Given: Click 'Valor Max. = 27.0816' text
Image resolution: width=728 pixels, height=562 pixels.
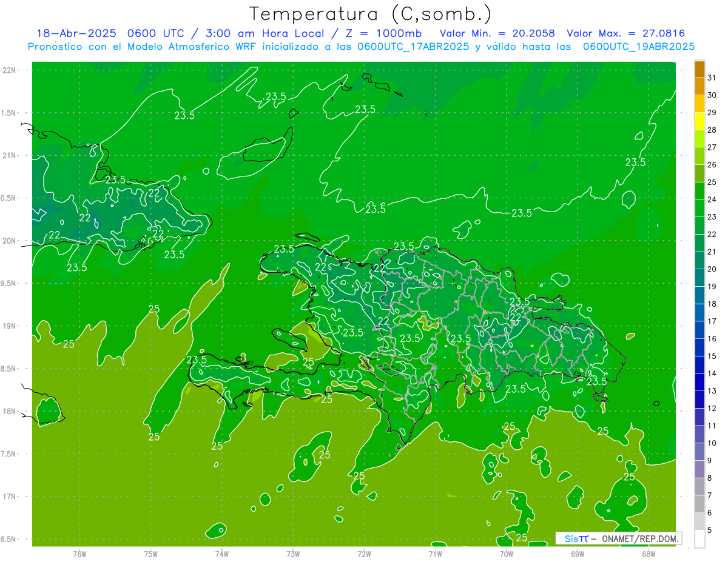Looking at the screenshot, I should pos(626,33).
